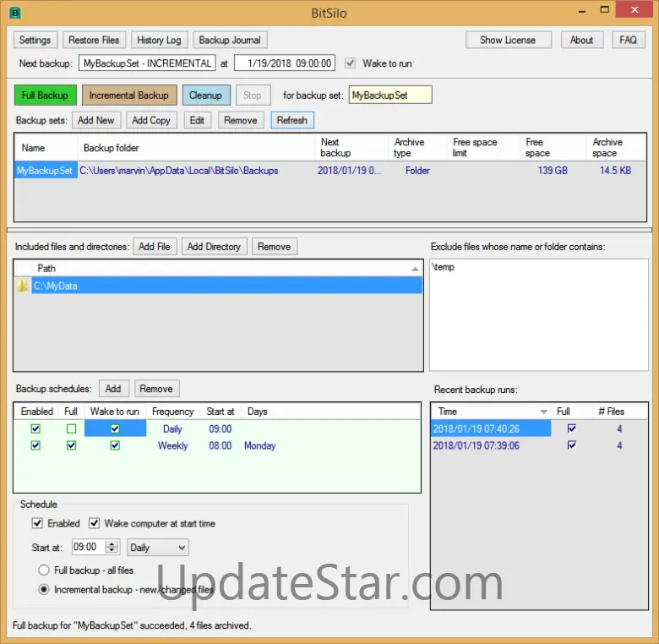The width and height of the screenshot is (659, 644).
Task: Click Add Copy for backup sets
Action: click(x=151, y=120)
